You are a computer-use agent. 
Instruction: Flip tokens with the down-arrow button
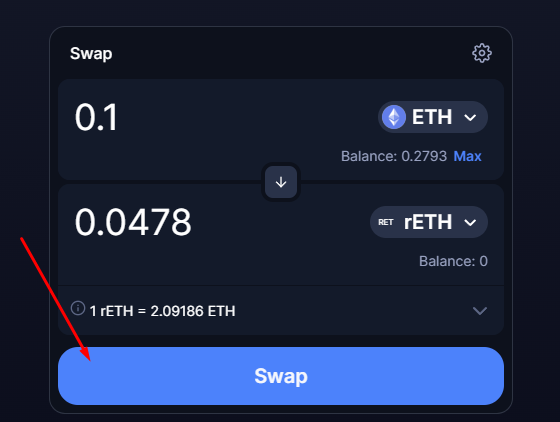281,182
